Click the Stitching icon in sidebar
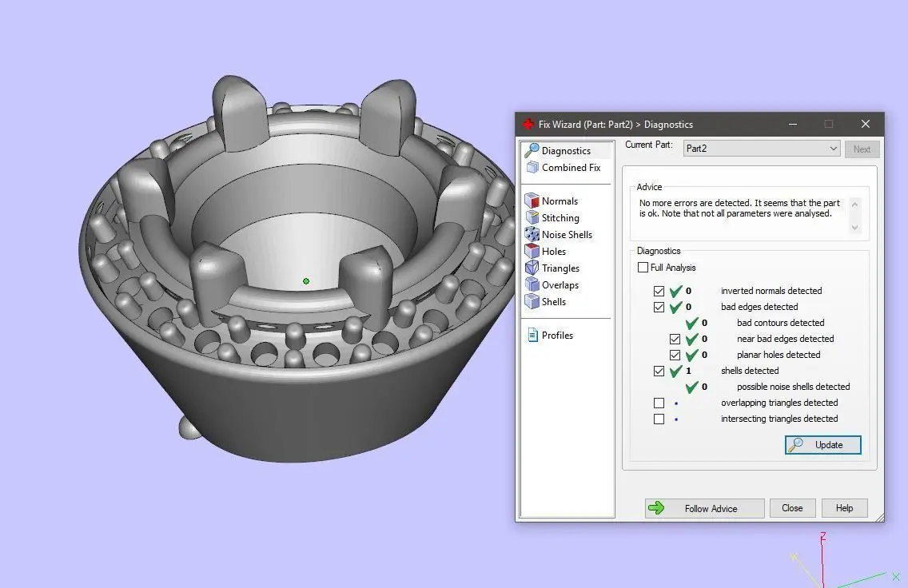Image resolution: width=908 pixels, height=588 pixels. (x=532, y=217)
